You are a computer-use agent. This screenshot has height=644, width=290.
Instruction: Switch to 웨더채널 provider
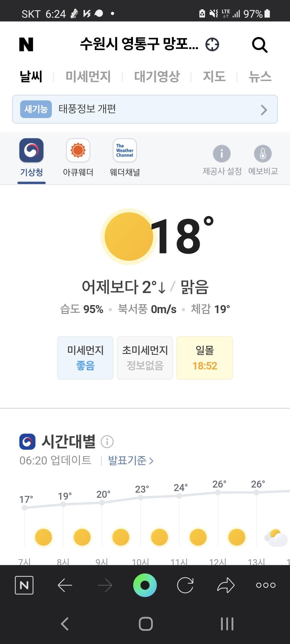click(125, 158)
